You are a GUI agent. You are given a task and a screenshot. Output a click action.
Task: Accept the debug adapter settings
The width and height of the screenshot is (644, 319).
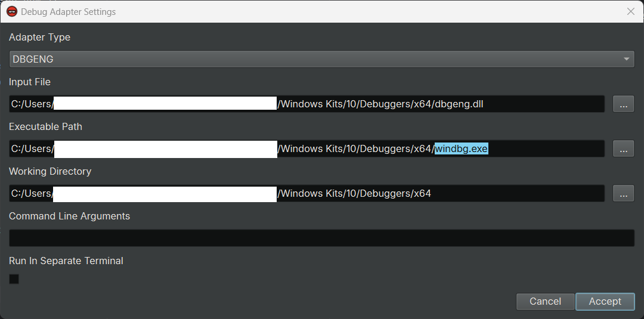click(605, 301)
